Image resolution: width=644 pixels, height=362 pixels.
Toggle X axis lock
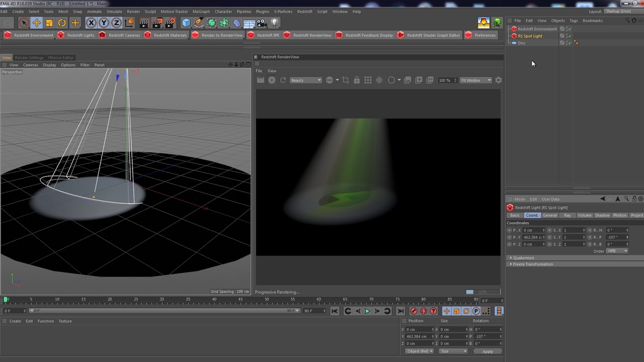tap(91, 23)
